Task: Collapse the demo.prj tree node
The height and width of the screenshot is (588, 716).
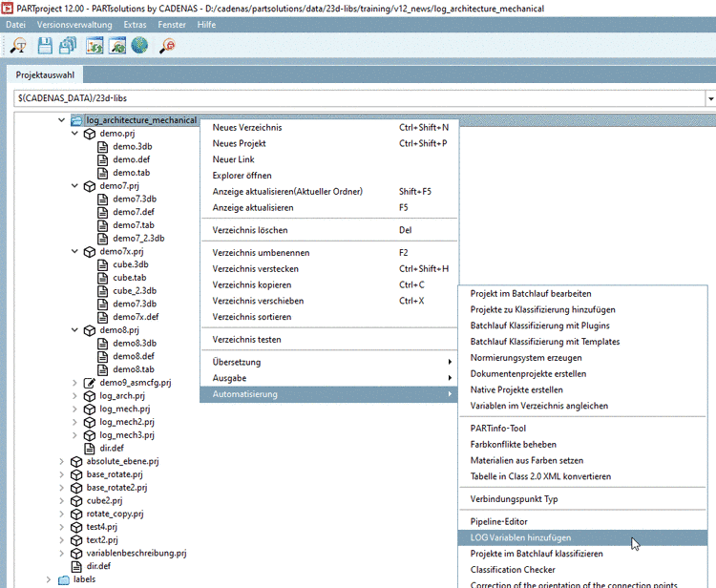Action: 74,134
